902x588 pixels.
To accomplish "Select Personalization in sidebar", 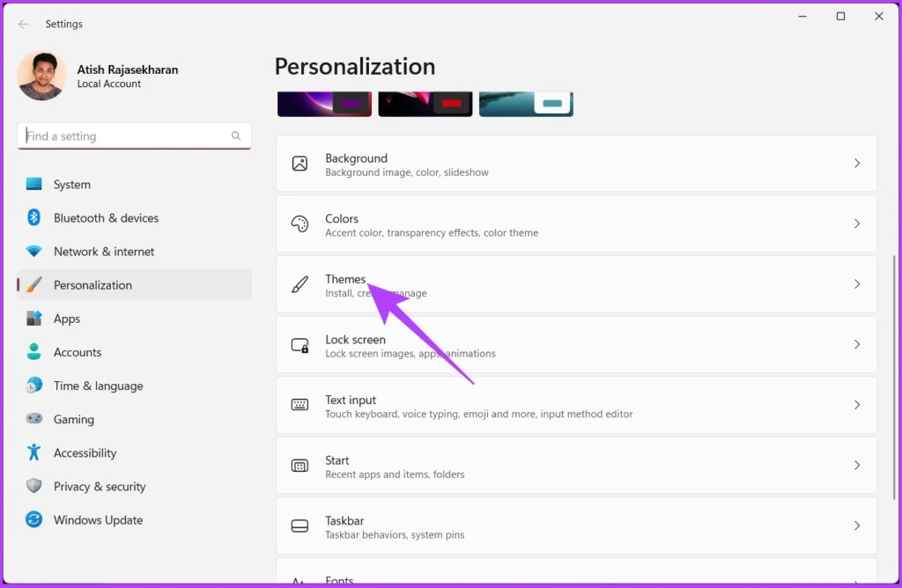I will tap(134, 284).
